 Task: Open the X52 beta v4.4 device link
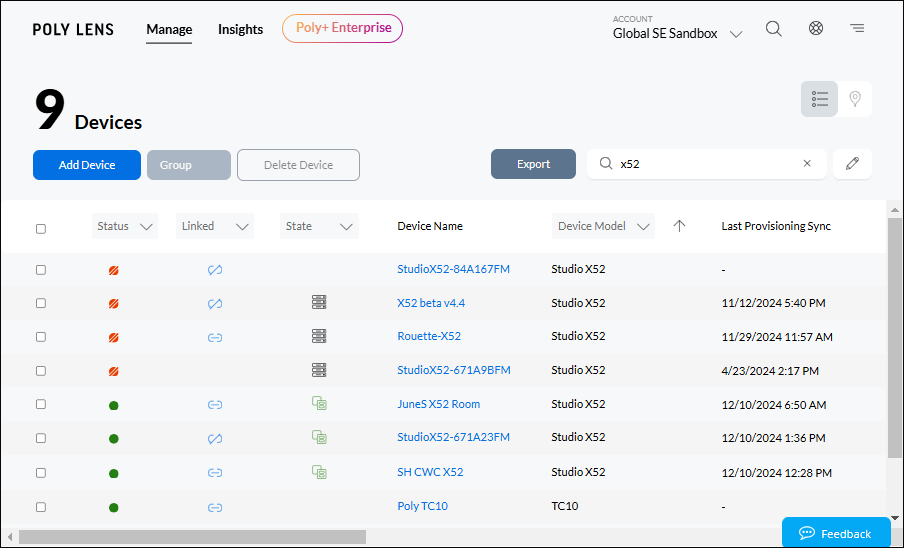431,303
